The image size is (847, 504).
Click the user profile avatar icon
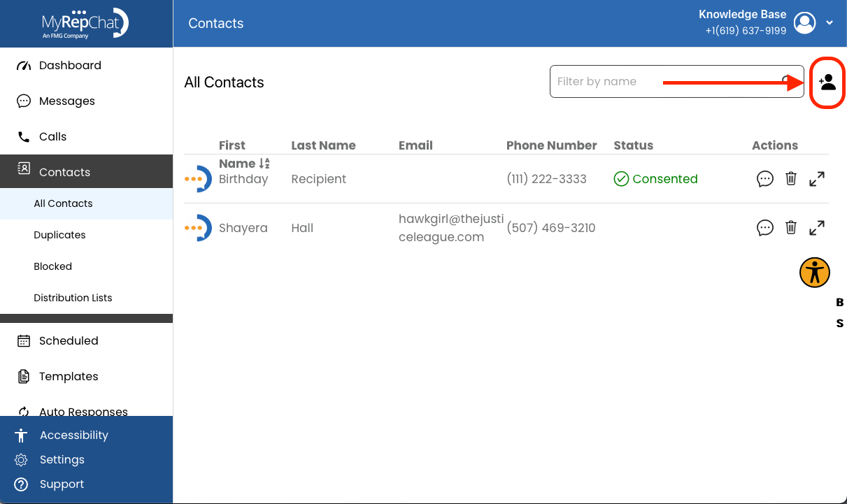[x=806, y=23]
